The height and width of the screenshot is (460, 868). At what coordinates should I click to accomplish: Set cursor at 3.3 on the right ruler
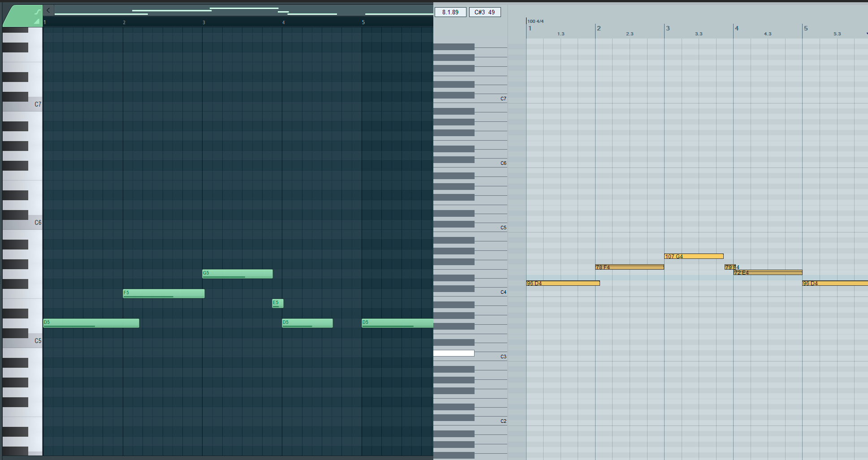[699, 34]
